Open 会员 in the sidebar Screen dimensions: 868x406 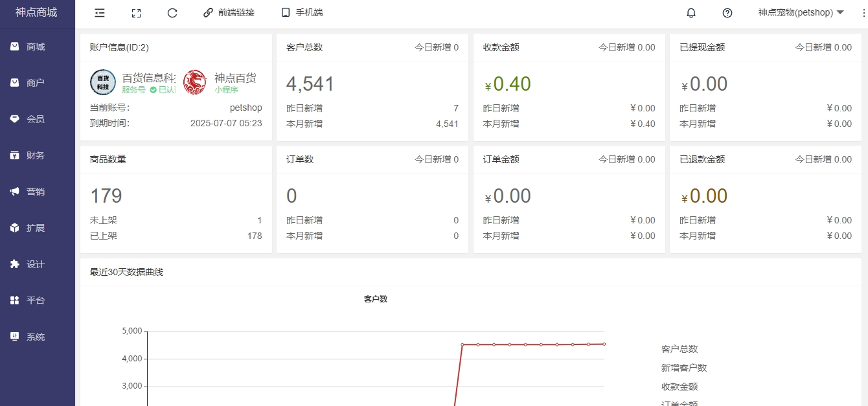[38, 119]
